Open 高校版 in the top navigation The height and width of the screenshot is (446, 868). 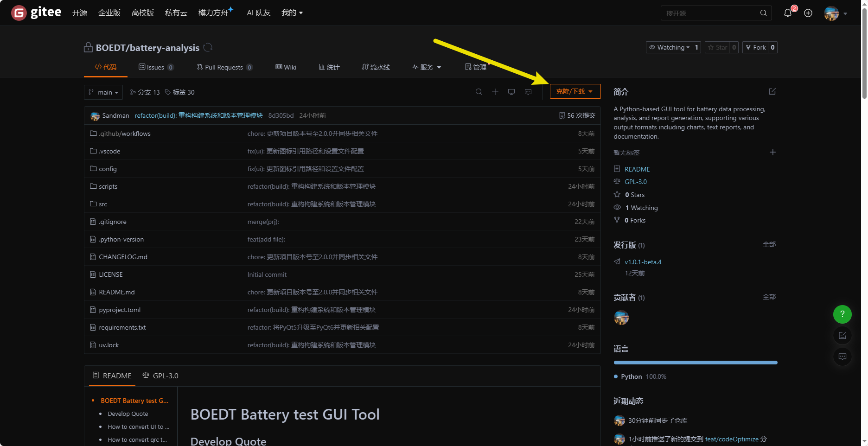click(143, 13)
